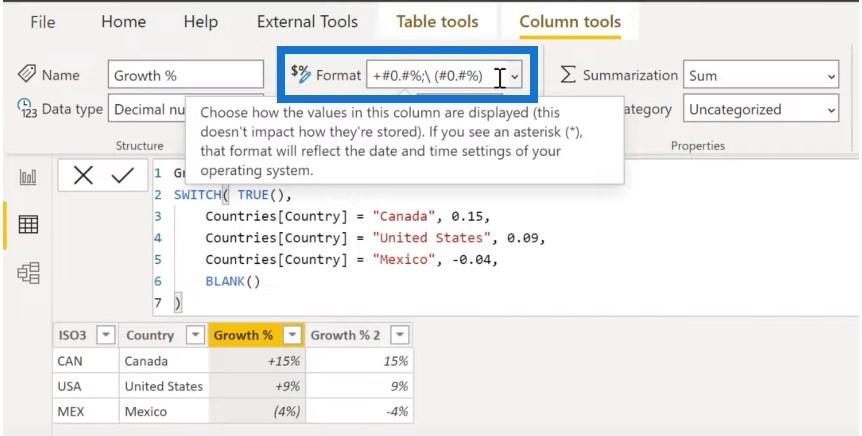
Task: Click BLANK() in formula line 6
Action: (x=233, y=281)
